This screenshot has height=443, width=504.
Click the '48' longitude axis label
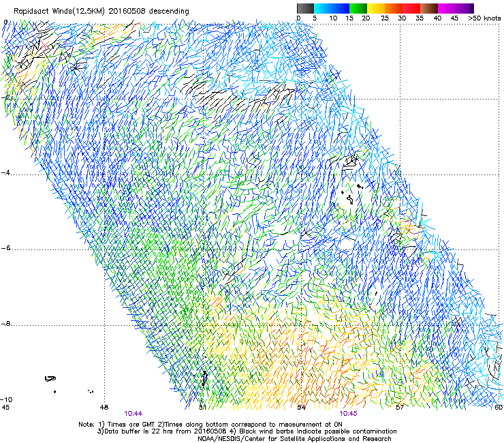(104, 408)
